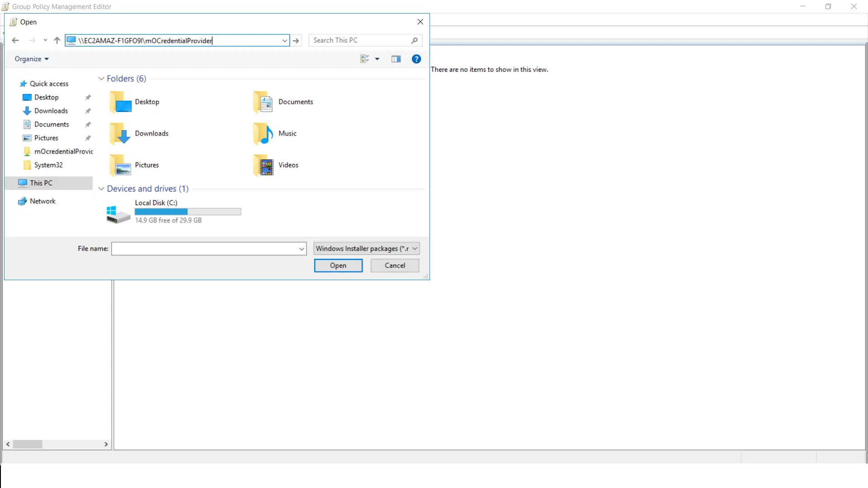Click the horizontal scrollbar thumb in editor
The width and height of the screenshot is (868, 488).
click(x=28, y=445)
